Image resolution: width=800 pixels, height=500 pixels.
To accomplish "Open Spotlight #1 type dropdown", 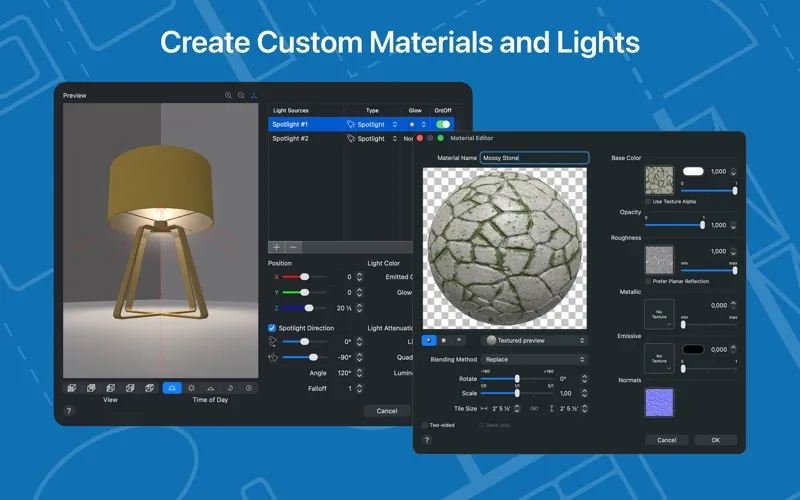I will coord(372,124).
